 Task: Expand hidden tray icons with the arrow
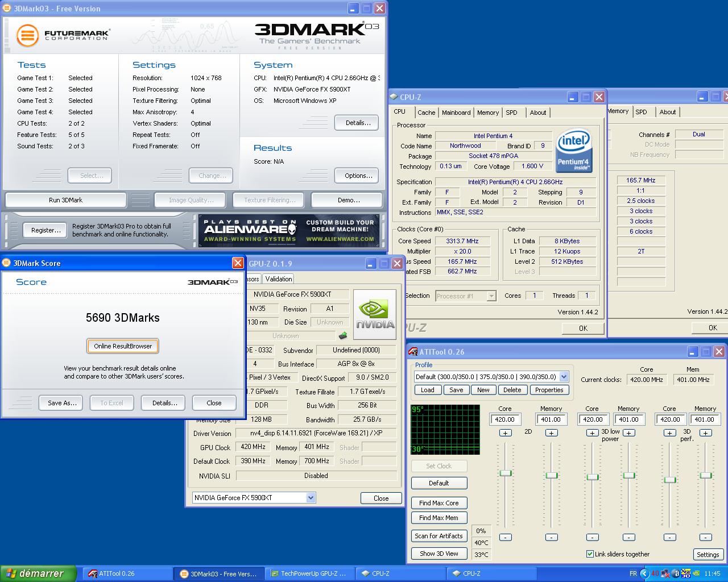(x=644, y=573)
